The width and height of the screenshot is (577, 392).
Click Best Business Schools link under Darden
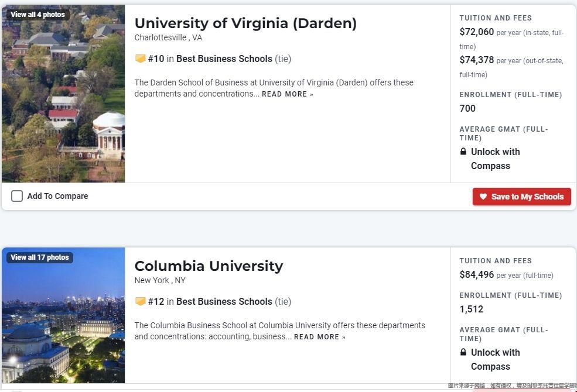[x=224, y=59]
